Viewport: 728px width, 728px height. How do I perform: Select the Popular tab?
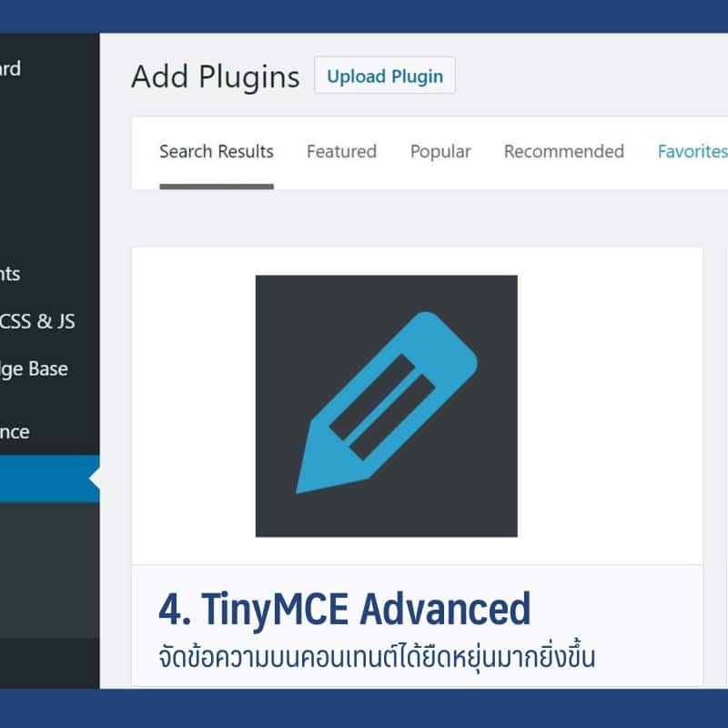click(x=440, y=152)
